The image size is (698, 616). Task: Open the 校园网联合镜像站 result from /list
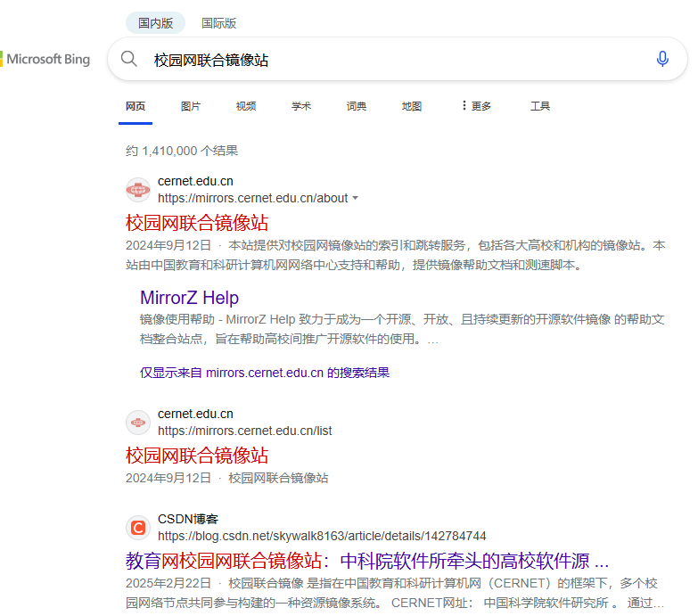[x=197, y=456]
